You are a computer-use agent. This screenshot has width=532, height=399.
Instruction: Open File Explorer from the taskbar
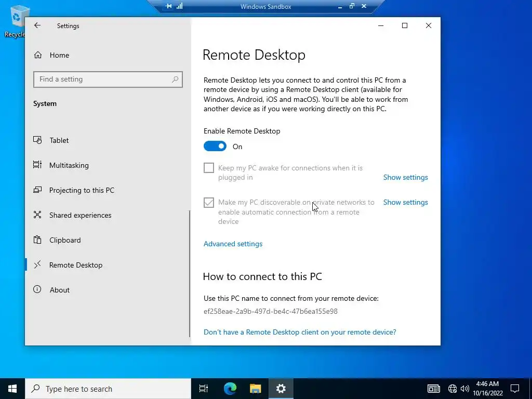[x=256, y=389]
